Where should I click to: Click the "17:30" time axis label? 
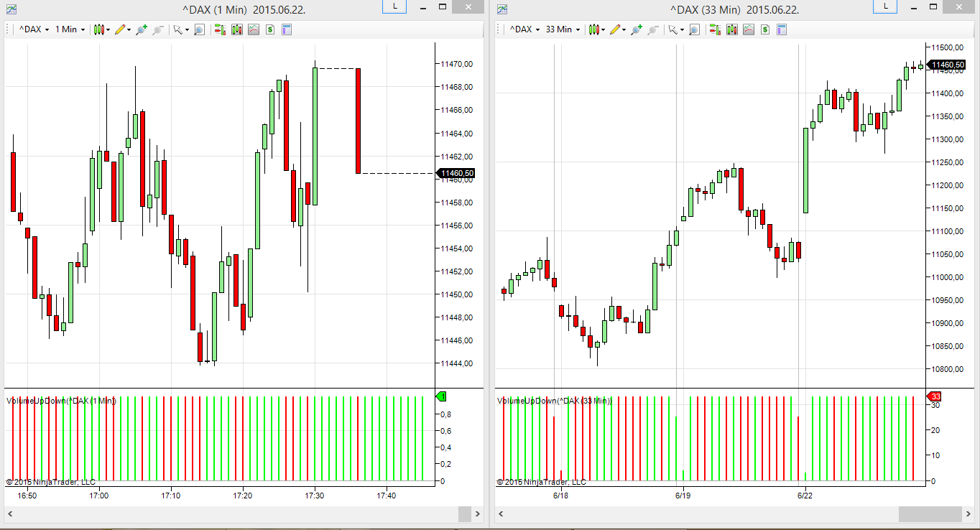pyautogui.click(x=315, y=496)
